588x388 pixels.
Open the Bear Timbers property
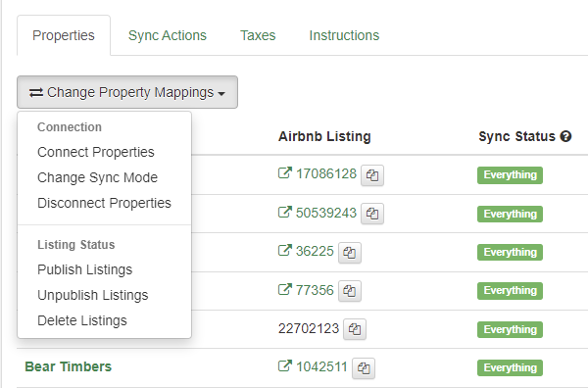point(69,366)
